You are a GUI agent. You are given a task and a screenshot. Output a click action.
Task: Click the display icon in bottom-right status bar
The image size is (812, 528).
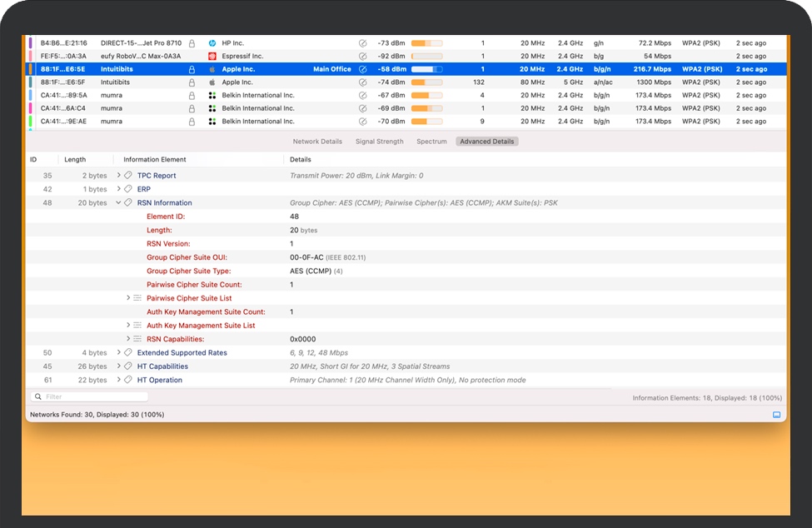click(776, 415)
